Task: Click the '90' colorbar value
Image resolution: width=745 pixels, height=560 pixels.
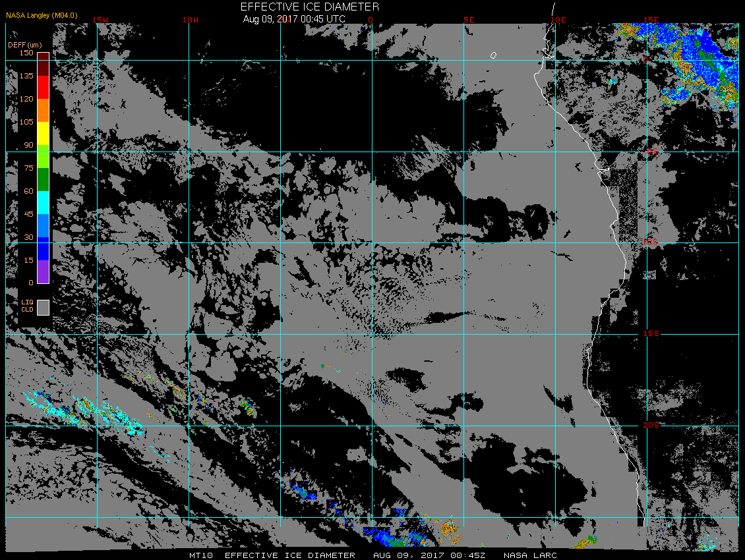Action: [x=28, y=145]
